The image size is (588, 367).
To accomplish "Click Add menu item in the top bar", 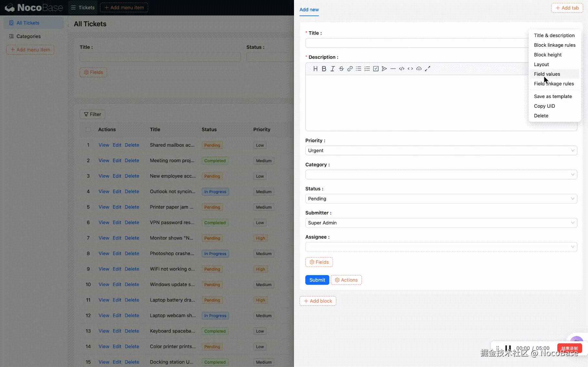I will pyautogui.click(x=124, y=7).
